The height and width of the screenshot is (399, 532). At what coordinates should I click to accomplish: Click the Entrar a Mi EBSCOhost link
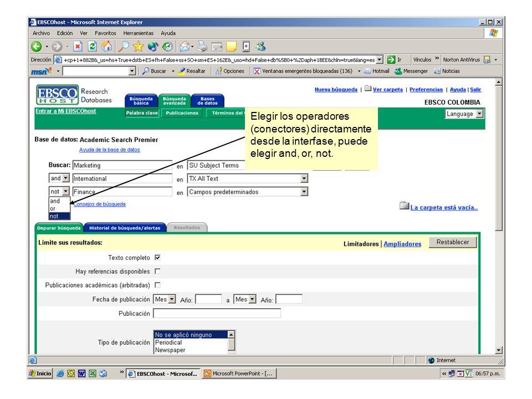tap(66, 111)
